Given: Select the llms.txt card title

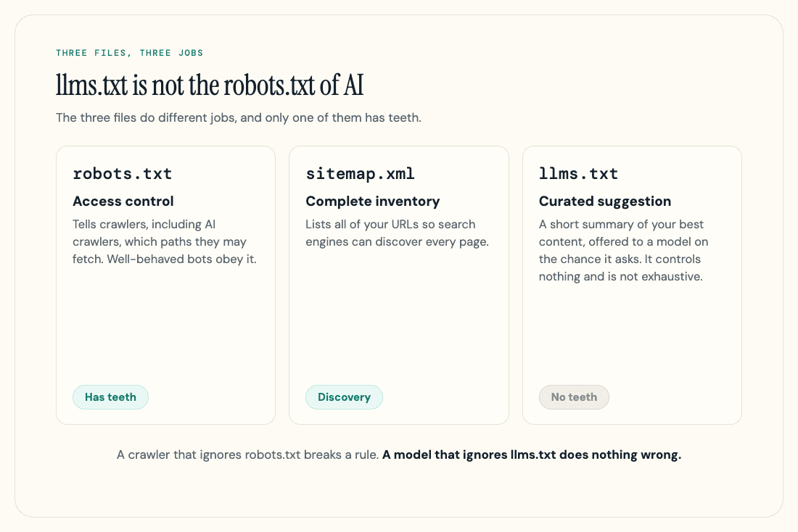Looking at the screenshot, I should (579, 174).
